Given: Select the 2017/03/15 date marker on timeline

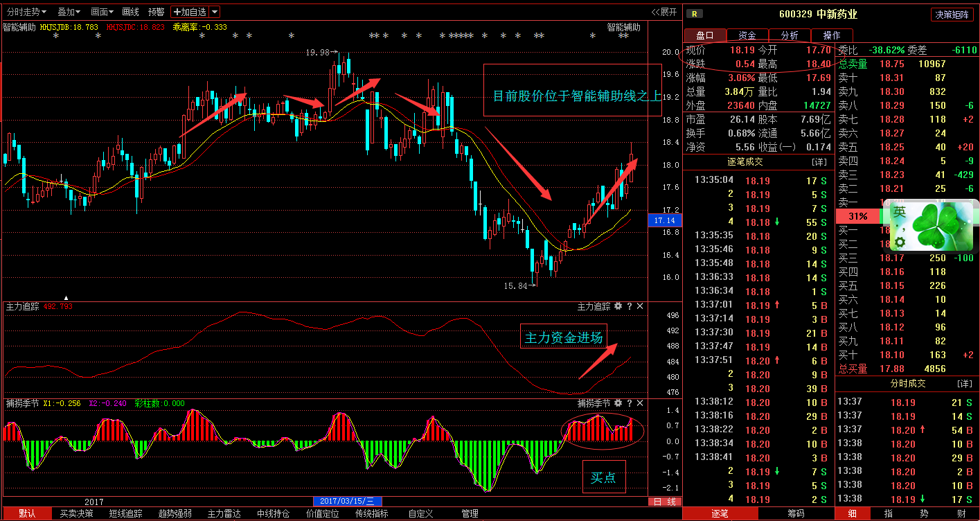Looking at the screenshot, I should click(347, 502).
